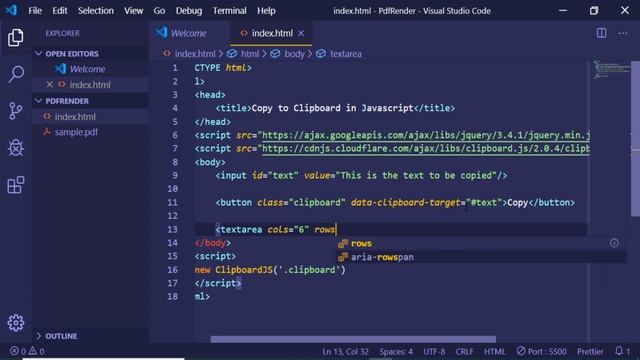Open the File menu
The image size is (640, 360).
click(x=35, y=11)
